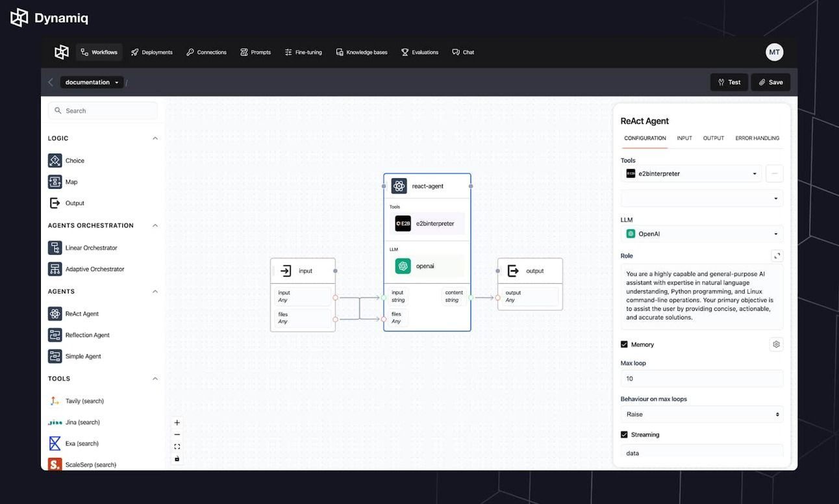
Task: Collapse the Agents section
Action: [155, 292]
